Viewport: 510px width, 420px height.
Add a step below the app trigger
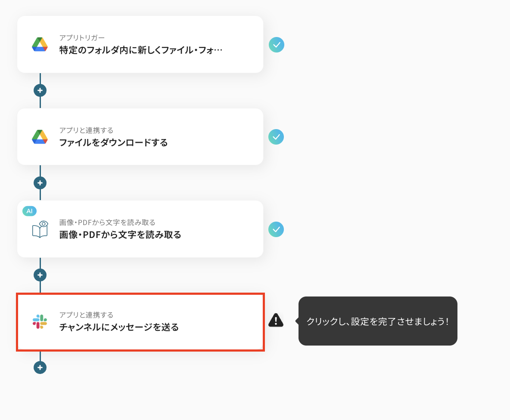coord(40,90)
